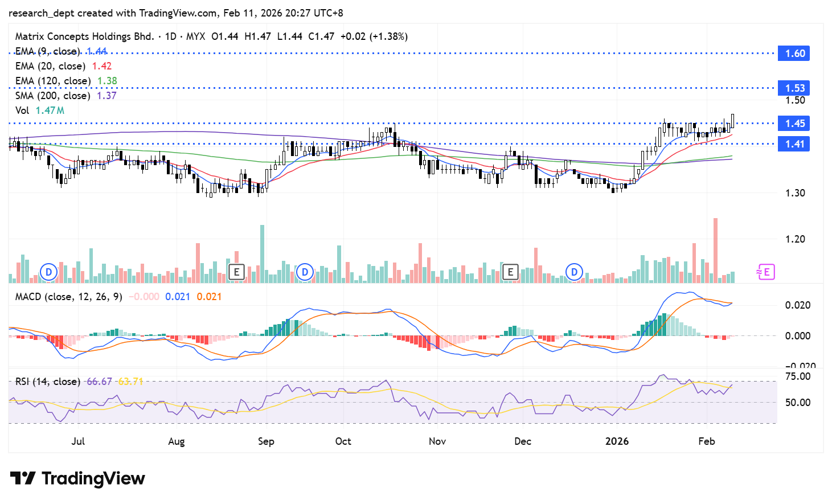Click the MACD (close, 12, 26, 9) legend
The width and height of the screenshot is (832, 504).
(x=68, y=297)
